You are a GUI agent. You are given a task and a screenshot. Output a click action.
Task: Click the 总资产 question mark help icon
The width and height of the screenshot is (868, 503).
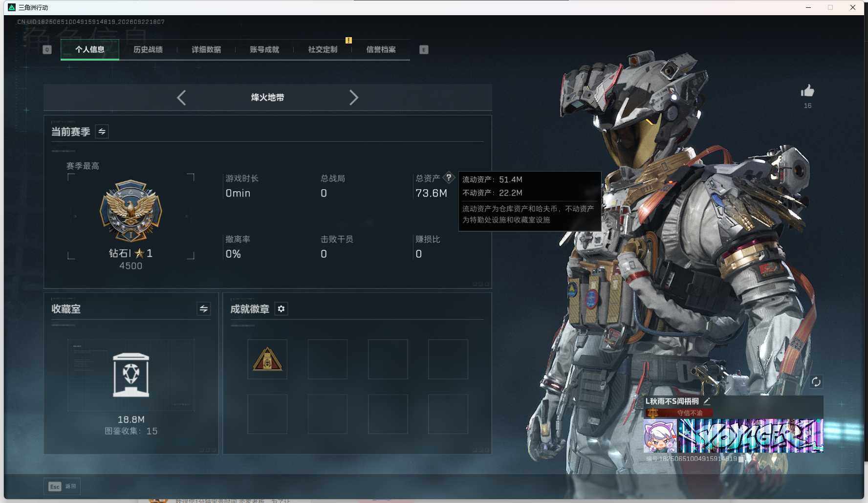click(x=449, y=178)
